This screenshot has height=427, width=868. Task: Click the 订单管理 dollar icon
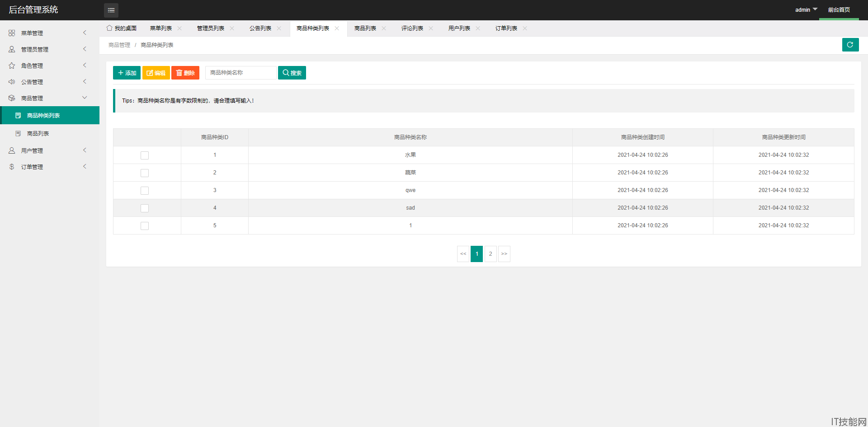12,167
